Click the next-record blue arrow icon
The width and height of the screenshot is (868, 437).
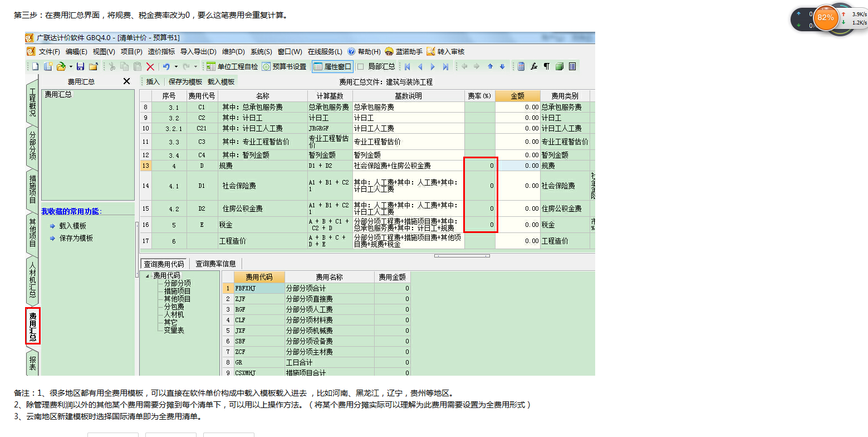pos(433,66)
